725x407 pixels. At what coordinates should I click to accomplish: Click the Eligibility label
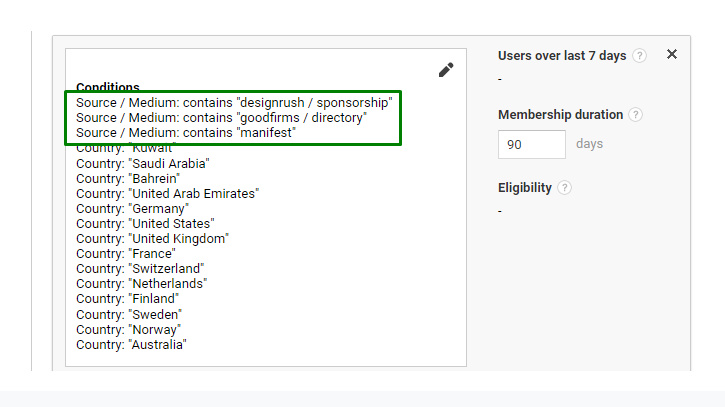coord(524,188)
